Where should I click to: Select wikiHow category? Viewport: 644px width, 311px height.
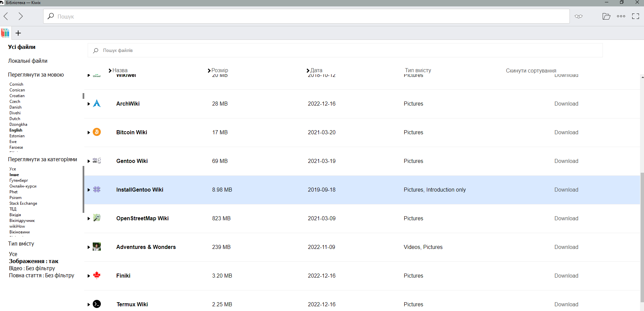[x=17, y=226]
